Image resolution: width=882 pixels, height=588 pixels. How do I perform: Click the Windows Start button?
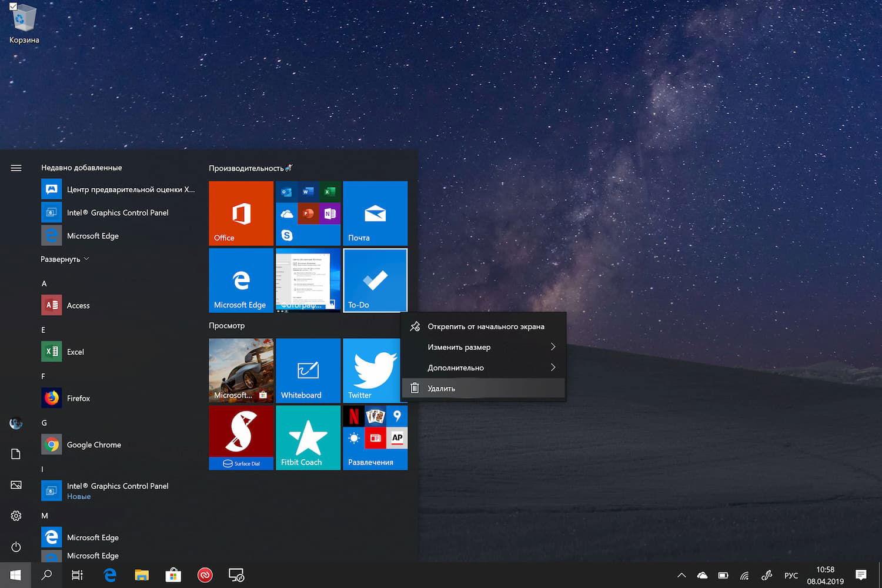[x=15, y=575]
